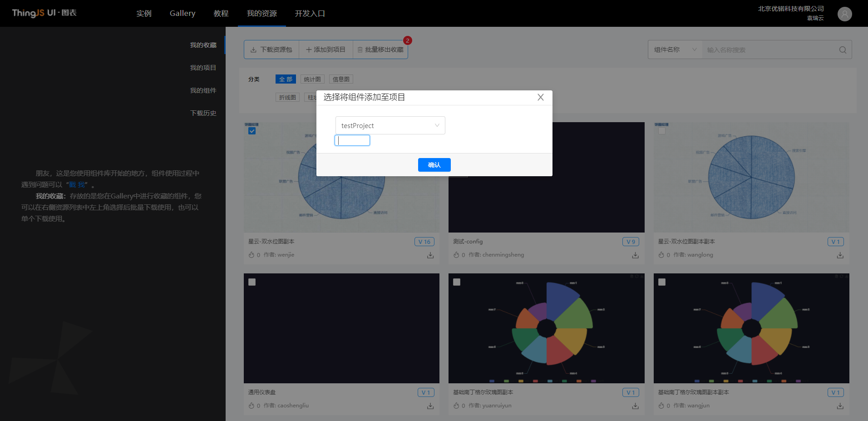868x421 pixels.
Task: Select the 全部 category filter
Action: 286,79
